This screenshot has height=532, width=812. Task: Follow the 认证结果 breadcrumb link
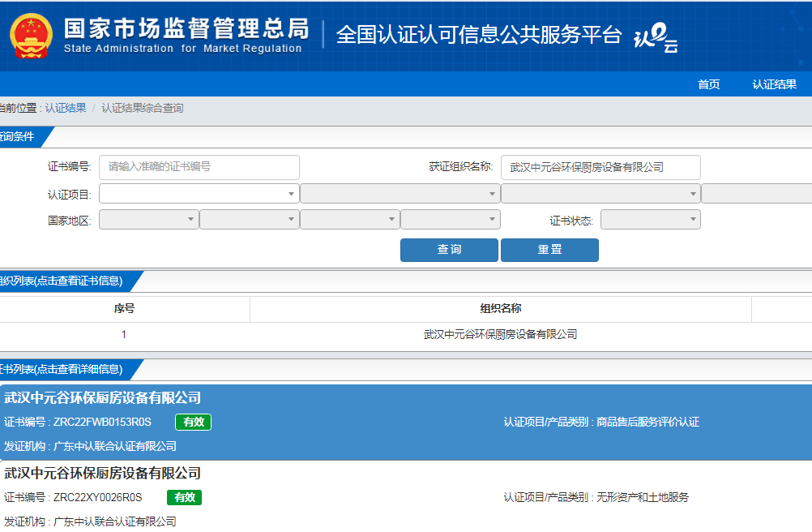click(66, 108)
